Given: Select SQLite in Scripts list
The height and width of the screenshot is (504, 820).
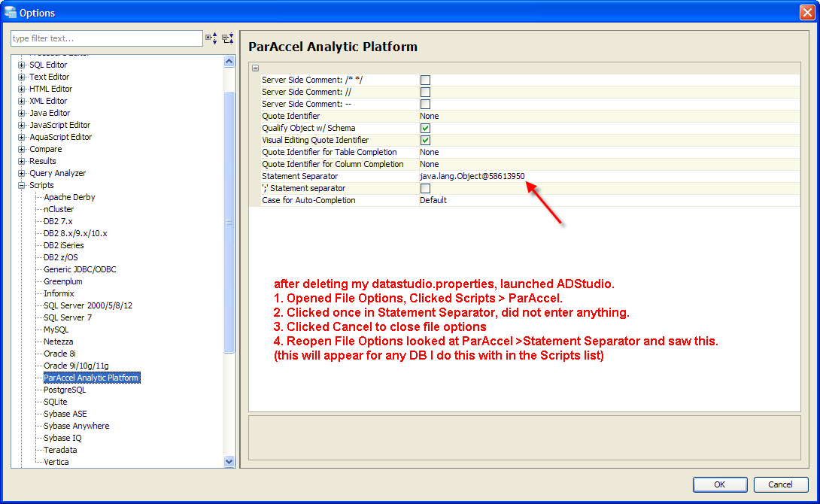Looking at the screenshot, I should 56,402.
